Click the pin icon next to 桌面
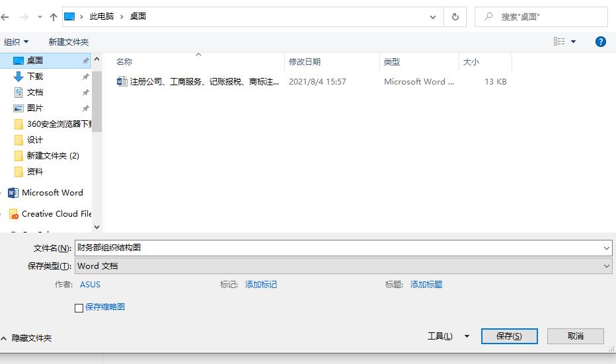The height and width of the screenshot is (364, 616). coord(85,61)
